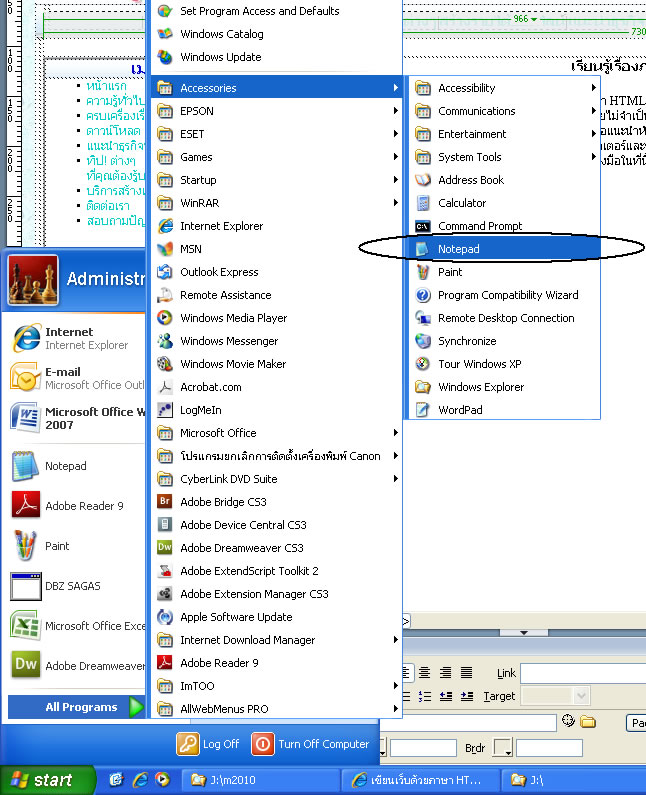The height and width of the screenshot is (795, 646).
Task: Open Microsoft Office Word 2007 from Start menu
Action: (76, 418)
